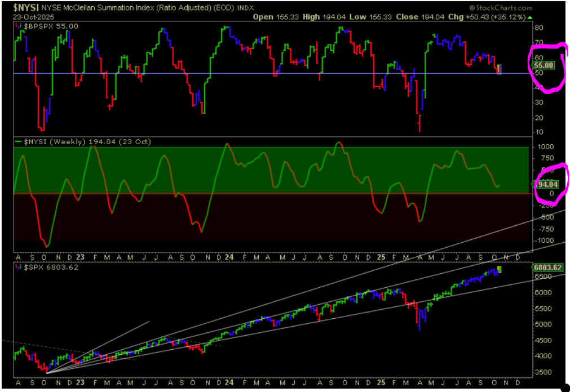
Task: Click the $NYSI ticker symbol in chart header
Action: tap(25, 7)
